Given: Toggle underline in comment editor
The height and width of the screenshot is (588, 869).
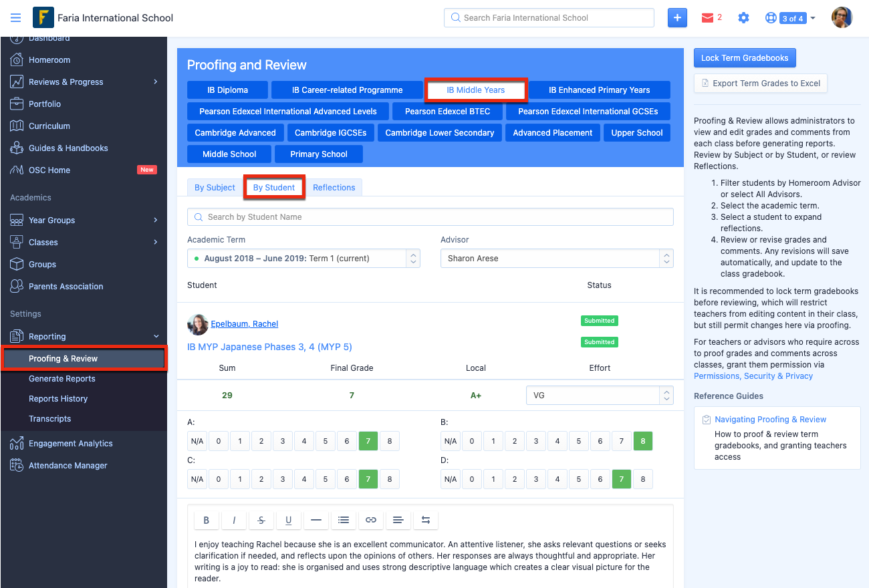Looking at the screenshot, I should coord(289,520).
